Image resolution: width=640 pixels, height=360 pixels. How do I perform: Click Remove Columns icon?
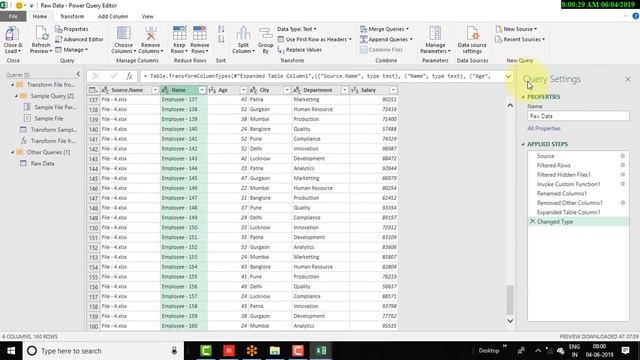pos(151,33)
